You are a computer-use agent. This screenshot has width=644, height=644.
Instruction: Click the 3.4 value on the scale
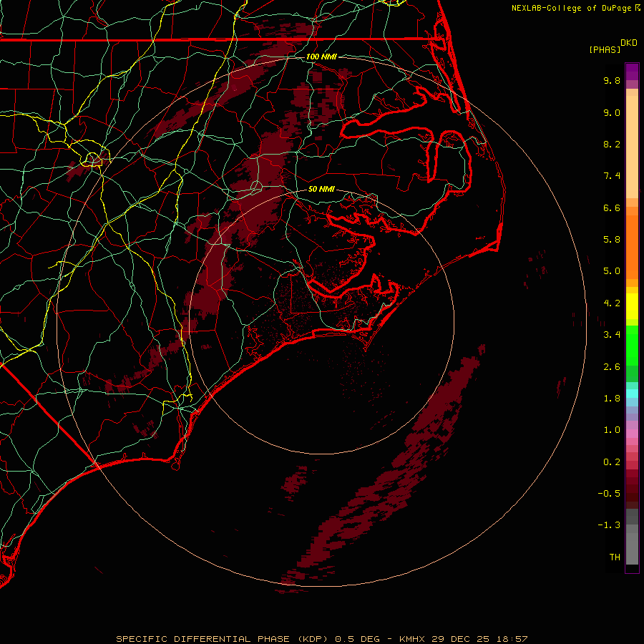point(612,335)
